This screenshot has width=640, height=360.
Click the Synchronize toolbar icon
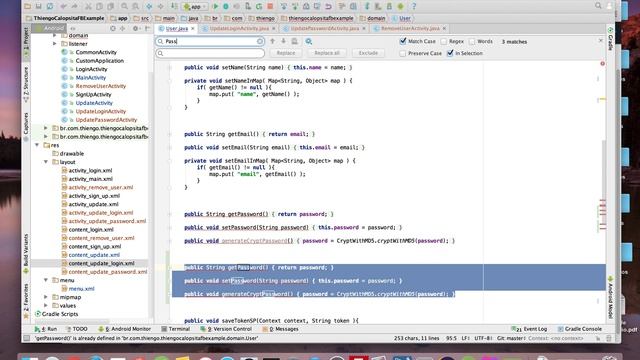pyautogui.click(x=50, y=6)
